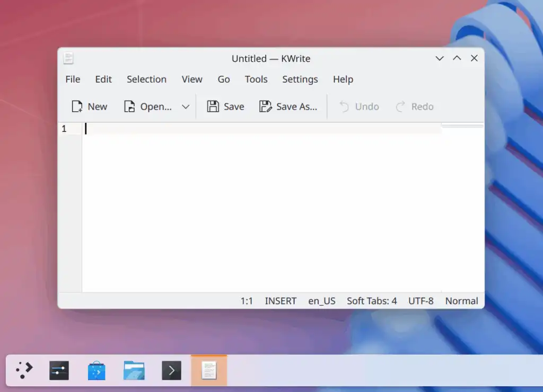Open System Settings from the taskbar
The width and height of the screenshot is (543, 392).
coord(59,370)
